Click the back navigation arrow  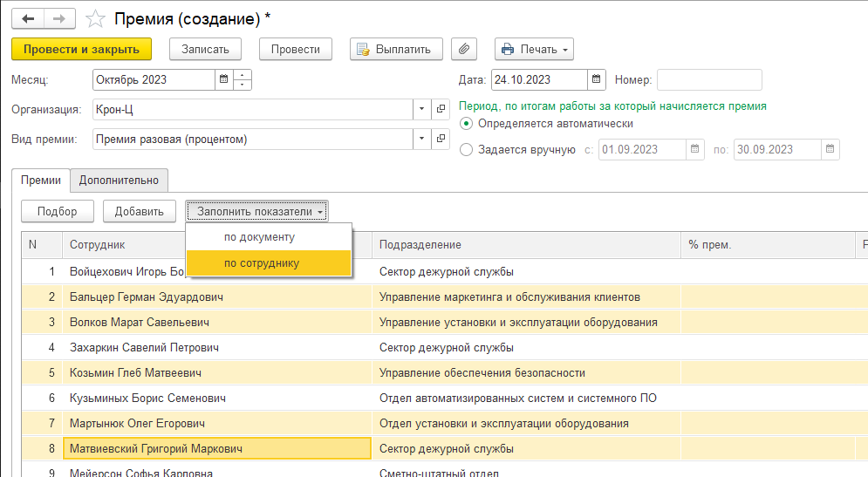coord(28,18)
